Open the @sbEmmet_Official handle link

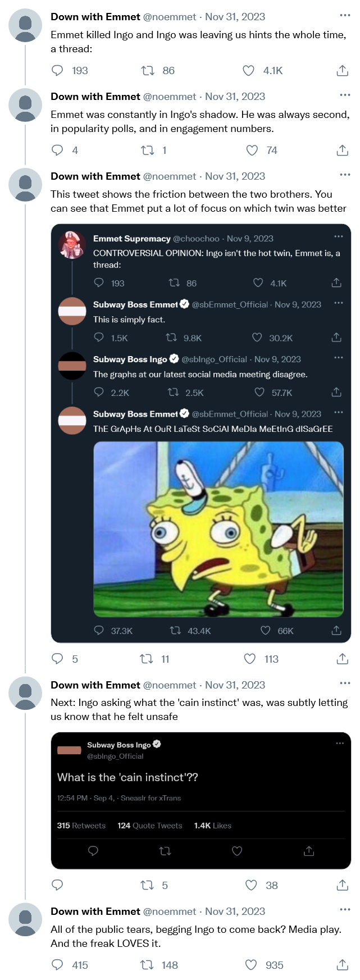coord(230,304)
